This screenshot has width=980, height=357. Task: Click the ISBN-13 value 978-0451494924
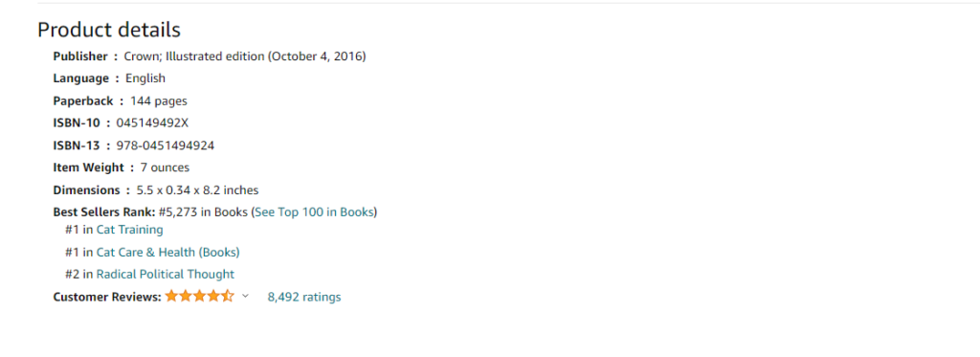tap(166, 145)
